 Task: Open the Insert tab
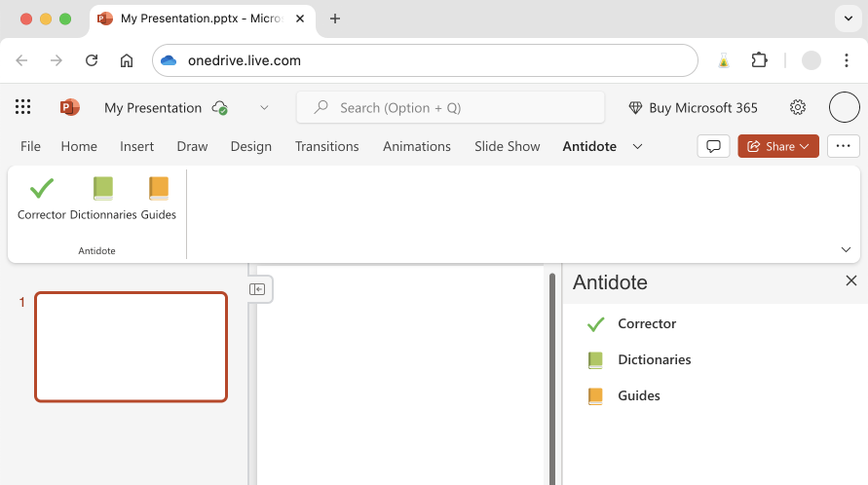coord(136,146)
